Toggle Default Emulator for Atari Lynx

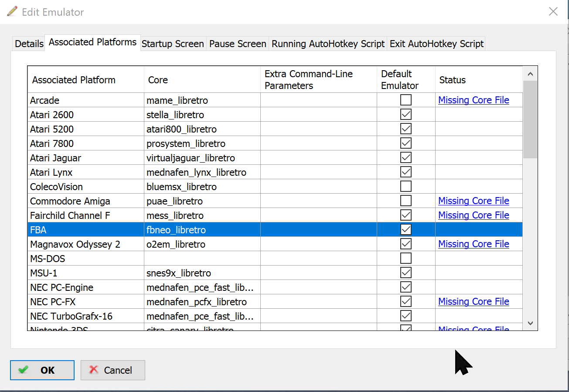(406, 172)
